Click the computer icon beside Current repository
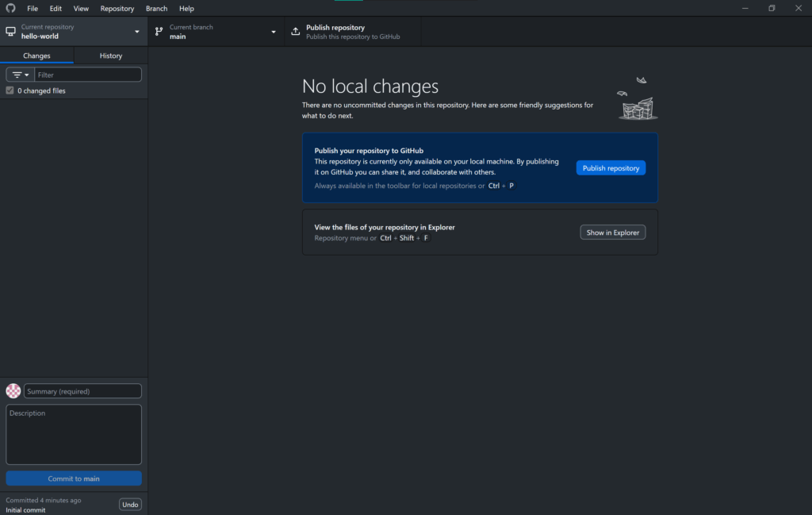Image resolution: width=812 pixels, height=515 pixels. pyautogui.click(x=10, y=32)
